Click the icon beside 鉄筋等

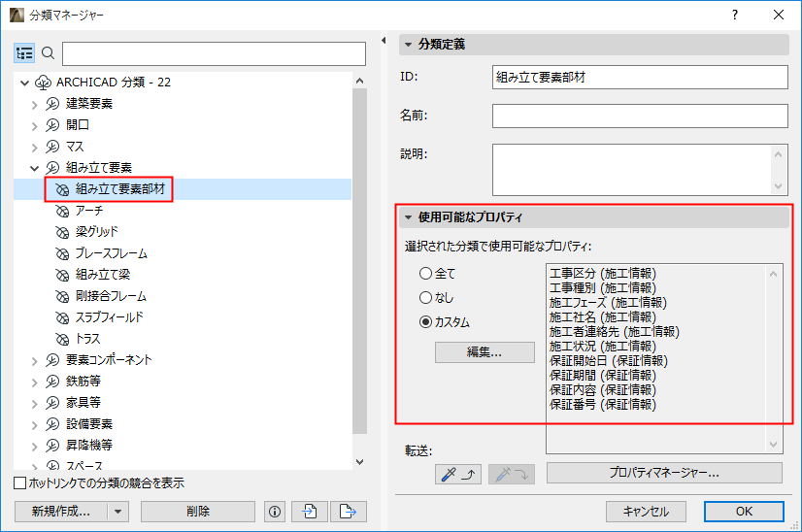52,382
